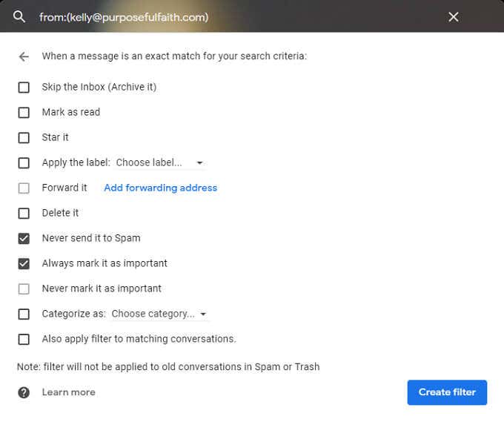504x422 pixels.
Task: Check Also apply filter to matching conversations
Action: tap(24, 340)
